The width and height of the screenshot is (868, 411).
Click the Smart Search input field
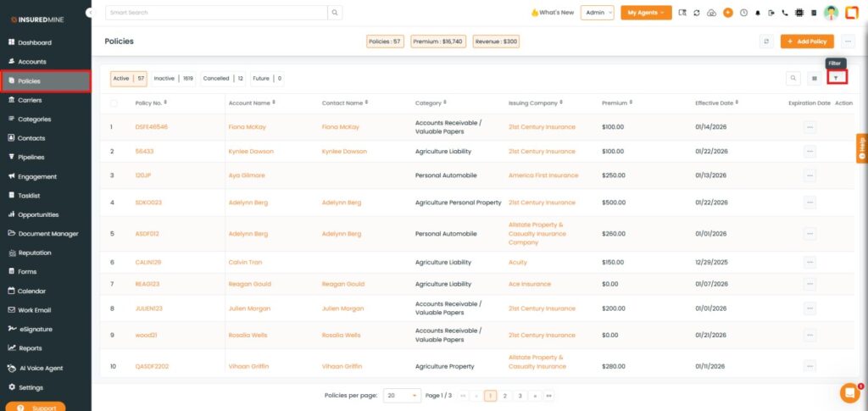click(x=216, y=13)
